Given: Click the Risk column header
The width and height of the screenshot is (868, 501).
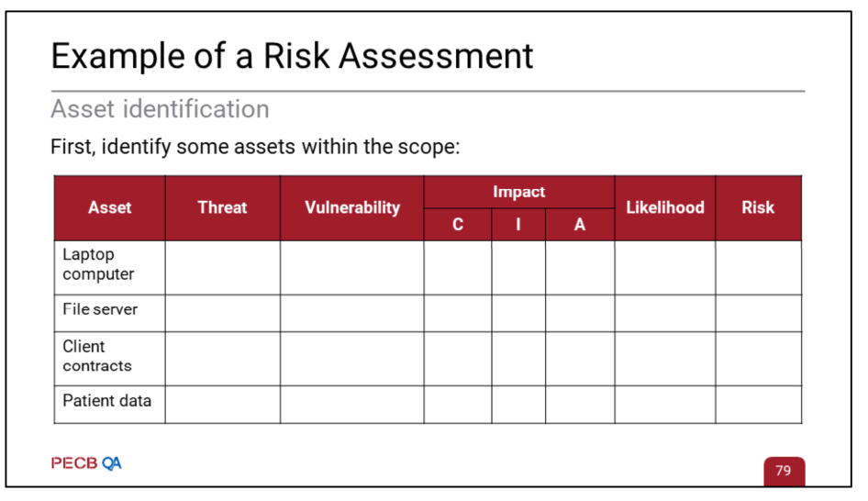Looking at the screenshot, I should pyautogui.click(x=758, y=208).
